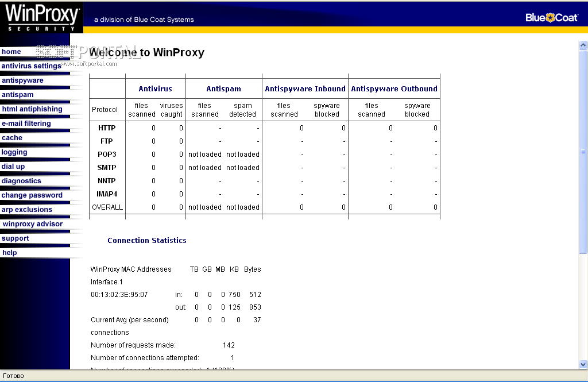The image size is (588, 382).
Task: Open e-mail filtering settings
Action: pos(26,124)
